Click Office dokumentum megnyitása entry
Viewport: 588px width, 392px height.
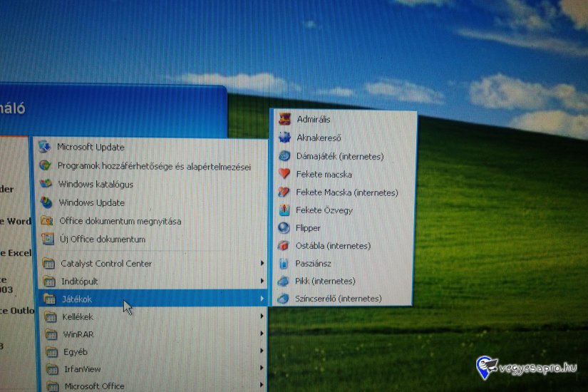click(120, 221)
